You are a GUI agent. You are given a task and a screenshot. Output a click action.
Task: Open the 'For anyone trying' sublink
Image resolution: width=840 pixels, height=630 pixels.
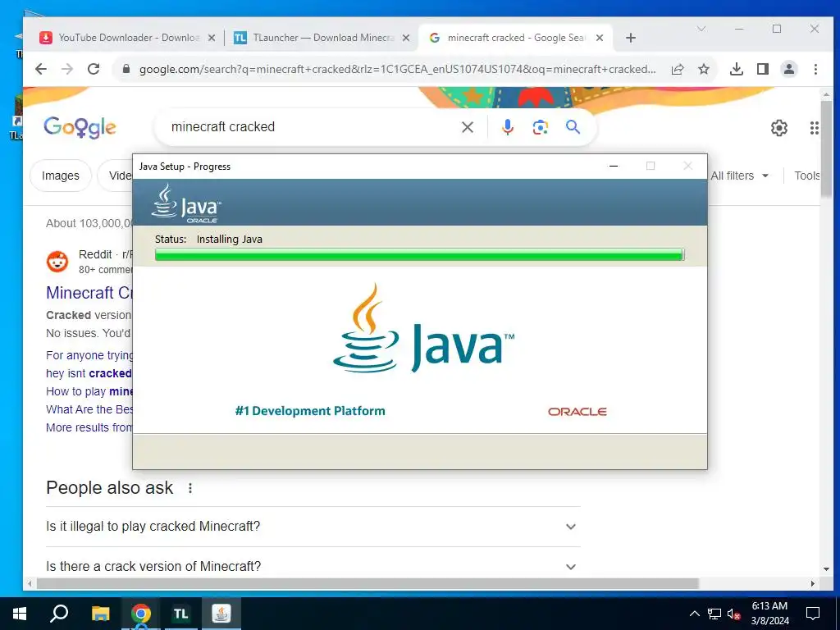pyautogui.click(x=89, y=355)
